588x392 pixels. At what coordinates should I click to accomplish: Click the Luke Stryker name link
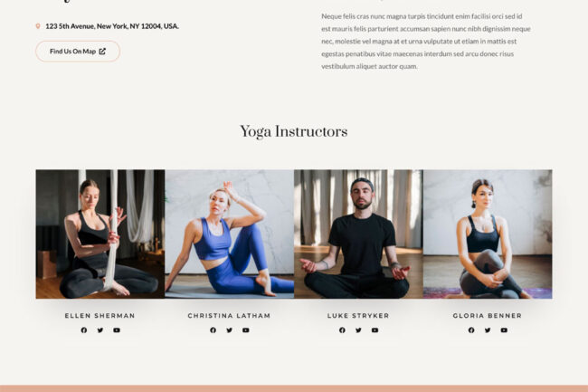pos(358,316)
